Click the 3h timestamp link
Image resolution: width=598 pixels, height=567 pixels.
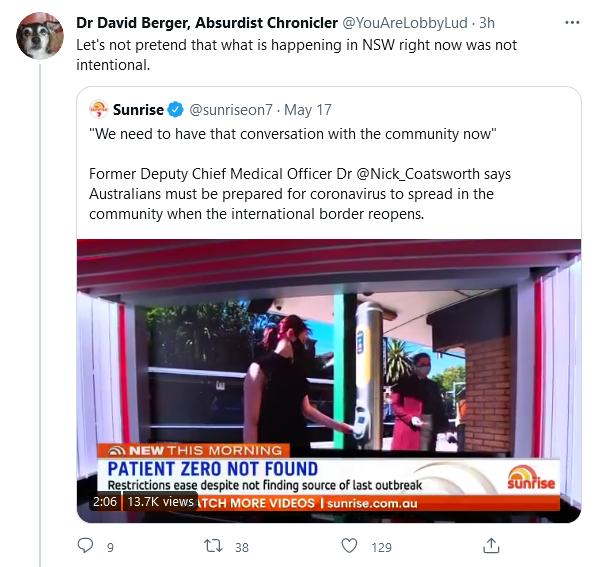pos(487,23)
